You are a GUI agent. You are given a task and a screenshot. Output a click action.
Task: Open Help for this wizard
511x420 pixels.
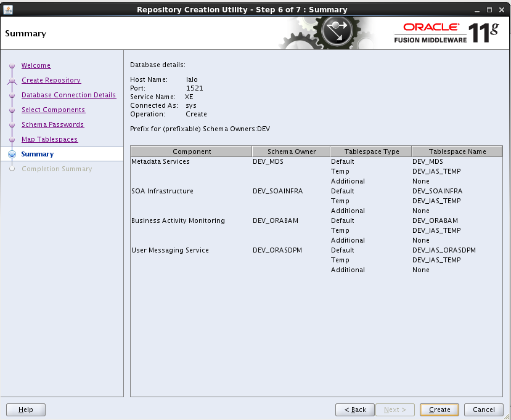pyautogui.click(x=26, y=410)
